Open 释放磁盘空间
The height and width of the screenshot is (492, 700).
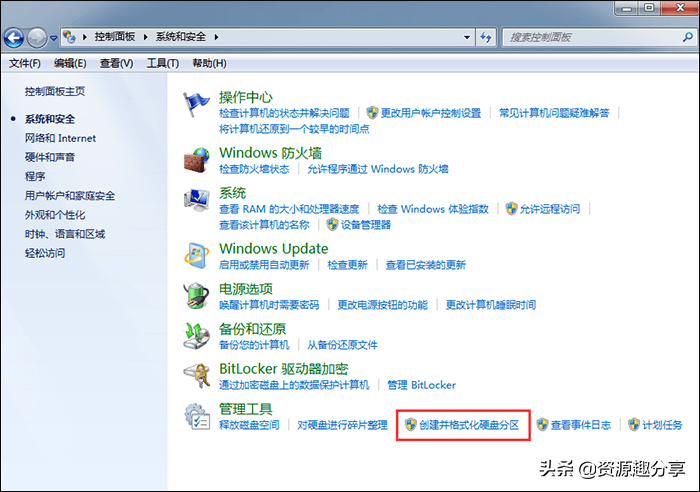pyautogui.click(x=249, y=425)
